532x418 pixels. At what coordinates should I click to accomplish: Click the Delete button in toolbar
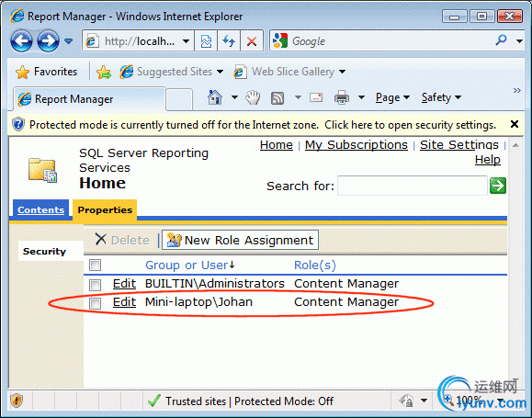click(122, 240)
